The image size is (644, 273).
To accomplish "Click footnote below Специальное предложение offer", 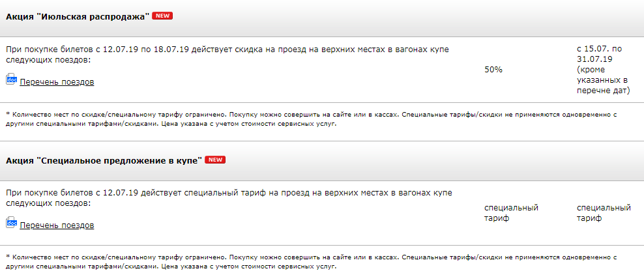I will click(312, 263).
